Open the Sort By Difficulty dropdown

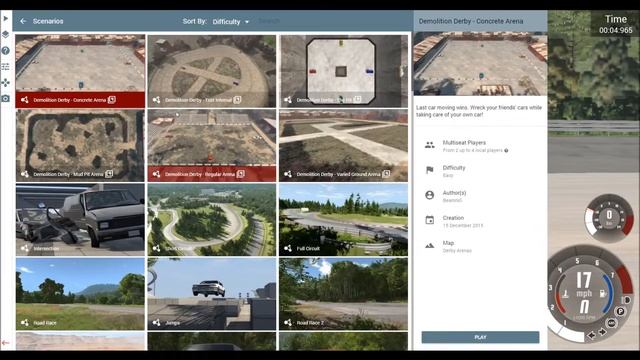[231, 22]
